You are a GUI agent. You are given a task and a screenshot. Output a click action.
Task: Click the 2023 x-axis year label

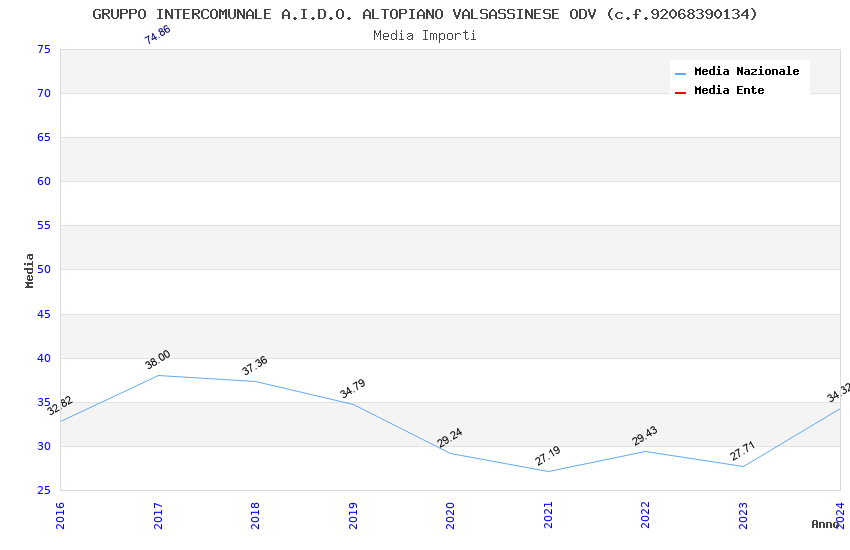point(743,515)
